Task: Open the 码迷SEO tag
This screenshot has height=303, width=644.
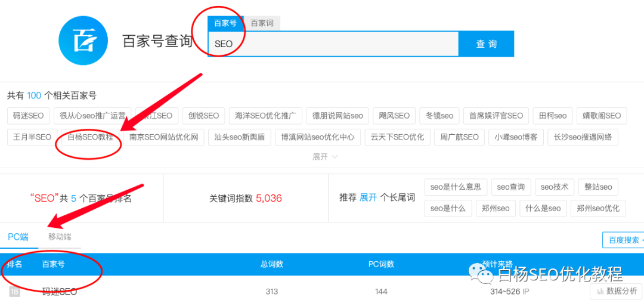Action: tap(29, 116)
